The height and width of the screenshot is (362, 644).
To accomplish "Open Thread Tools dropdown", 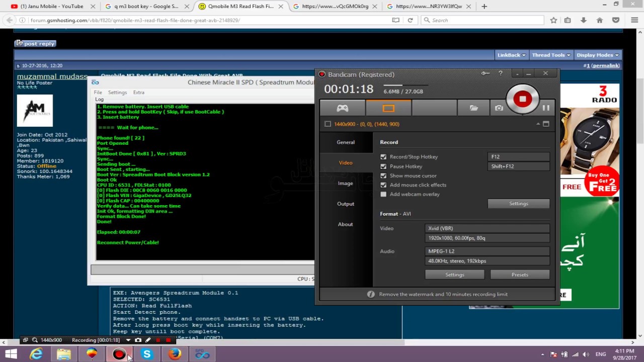I will click(551, 55).
